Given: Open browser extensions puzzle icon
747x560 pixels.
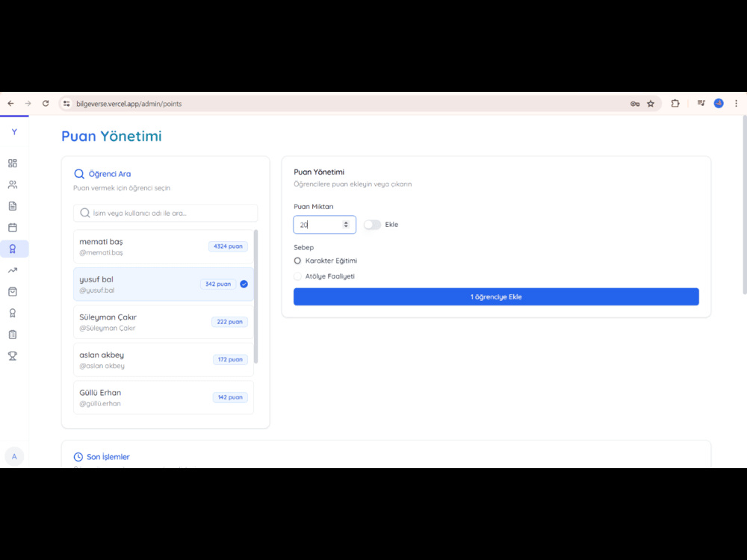Looking at the screenshot, I should [x=675, y=103].
